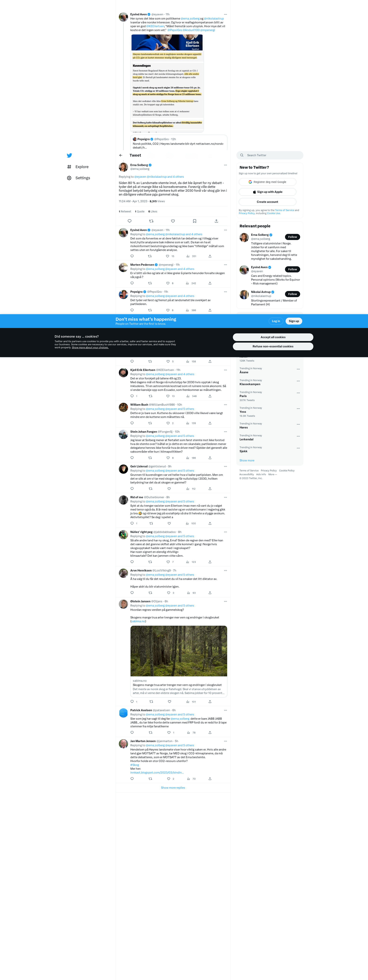Click the Search Twitter field
368x980 pixels.
270,155
